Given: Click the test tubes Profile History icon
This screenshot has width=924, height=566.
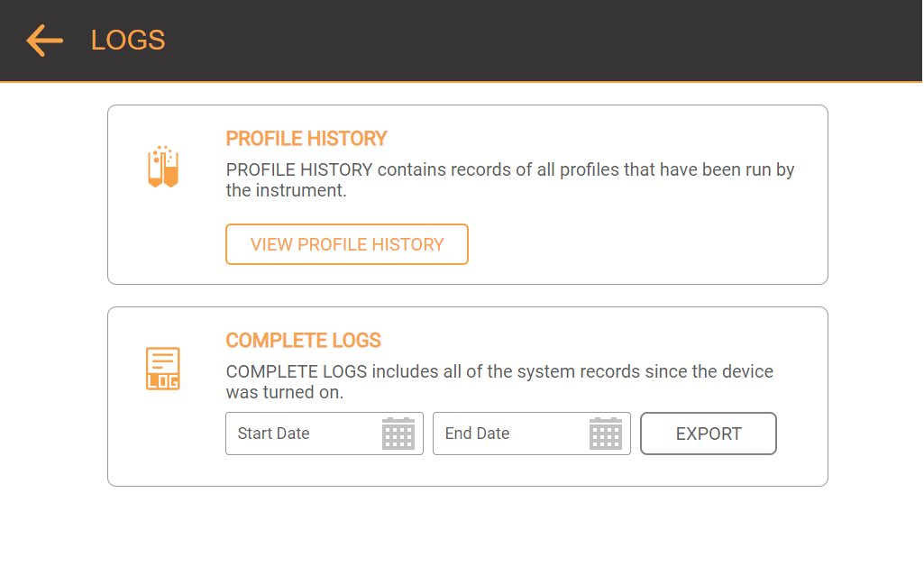Looking at the screenshot, I should [x=163, y=167].
